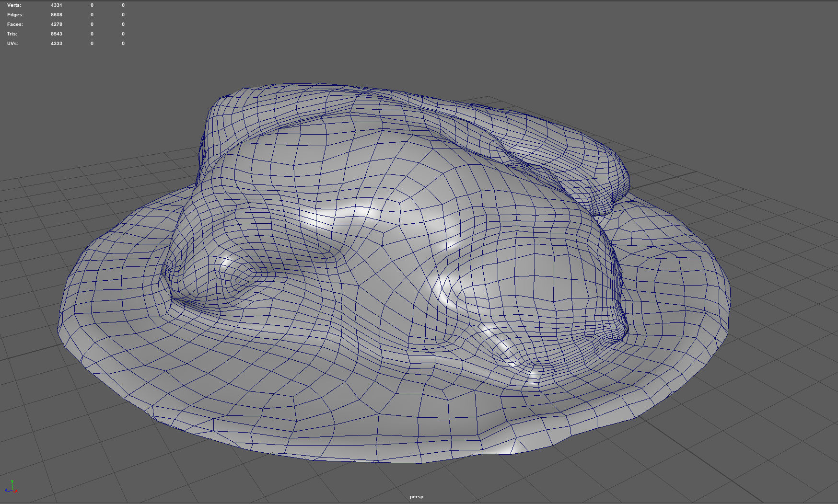Click the UV count value 4333

click(x=57, y=44)
